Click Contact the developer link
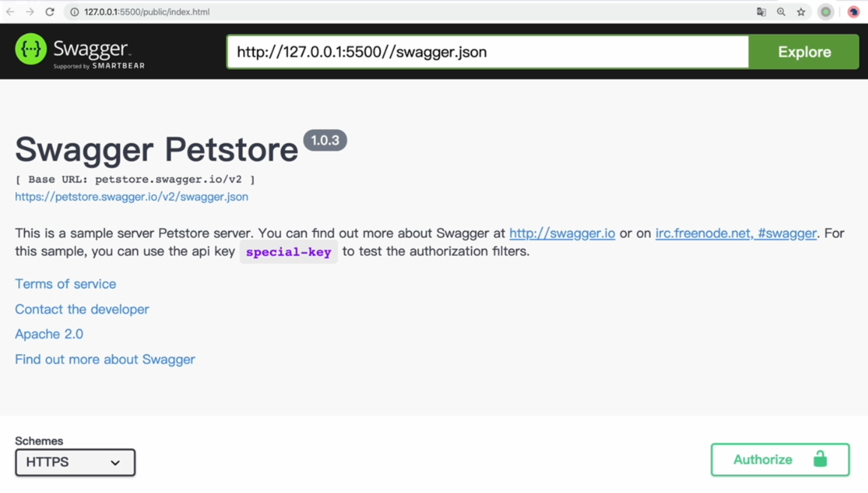The height and width of the screenshot is (493, 868). [x=82, y=309]
